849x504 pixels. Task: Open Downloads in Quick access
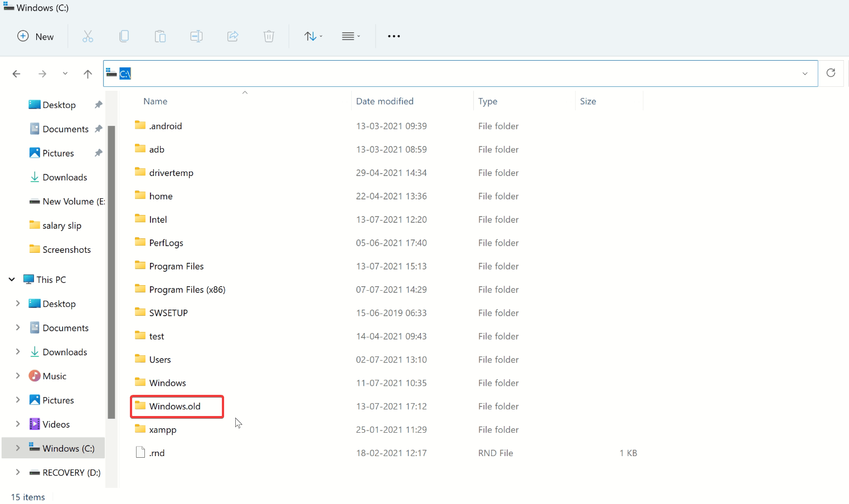[x=65, y=177]
